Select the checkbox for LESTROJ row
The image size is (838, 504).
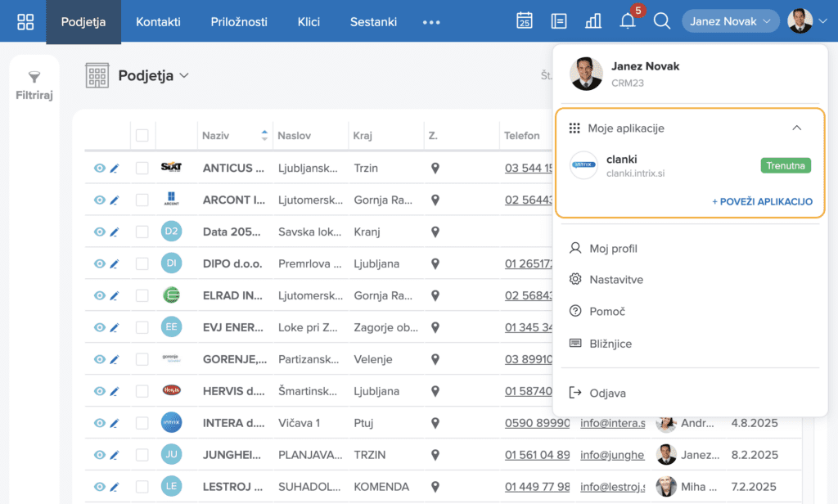142,487
